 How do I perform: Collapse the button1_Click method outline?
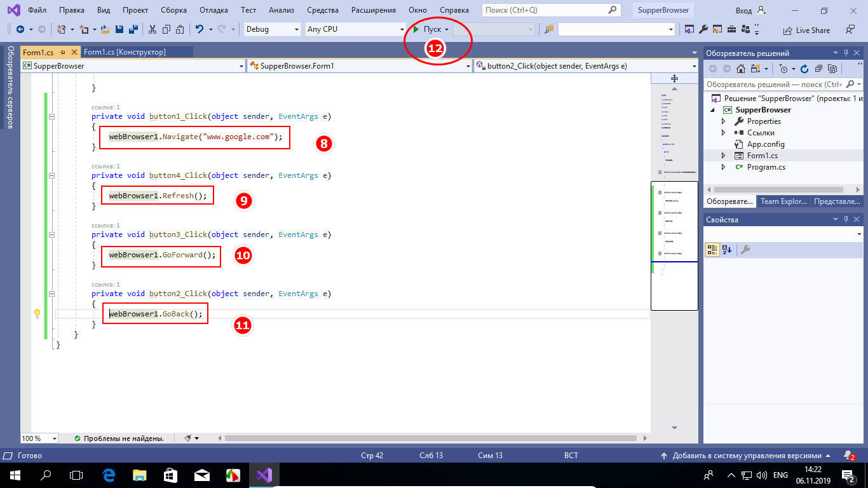(x=51, y=116)
